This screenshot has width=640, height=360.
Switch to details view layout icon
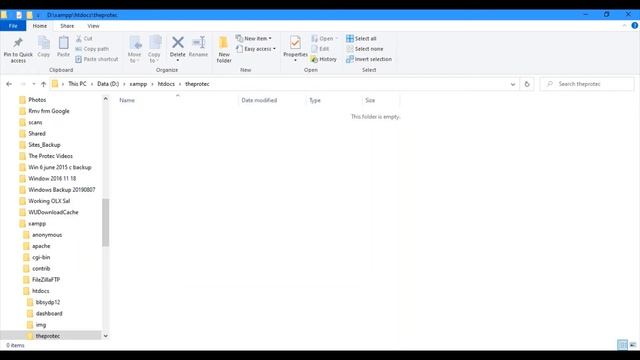pyautogui.click(x=622, y=345)
